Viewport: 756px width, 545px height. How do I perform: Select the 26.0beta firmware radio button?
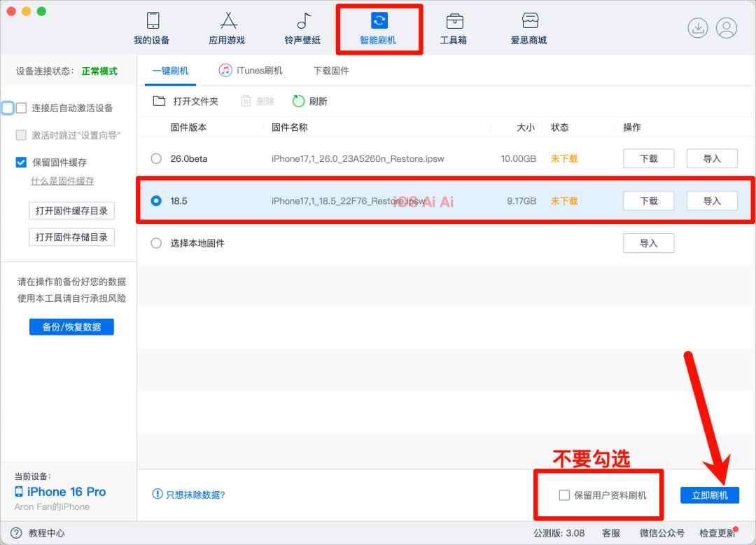(156, 159)
